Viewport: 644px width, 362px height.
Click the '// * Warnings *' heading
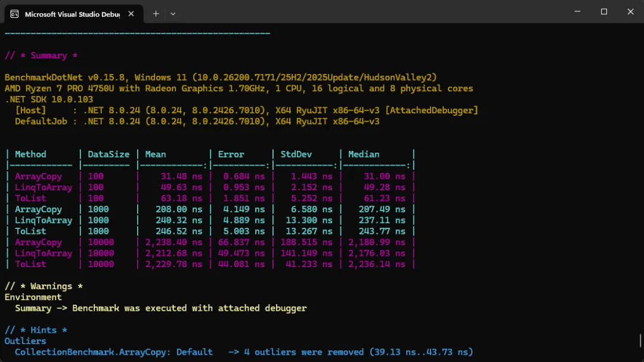pos(44,286)
